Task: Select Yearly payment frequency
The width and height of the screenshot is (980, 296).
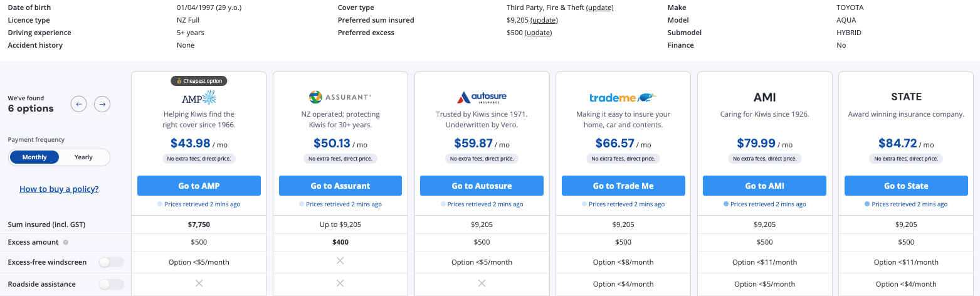Action: [83, 157]
